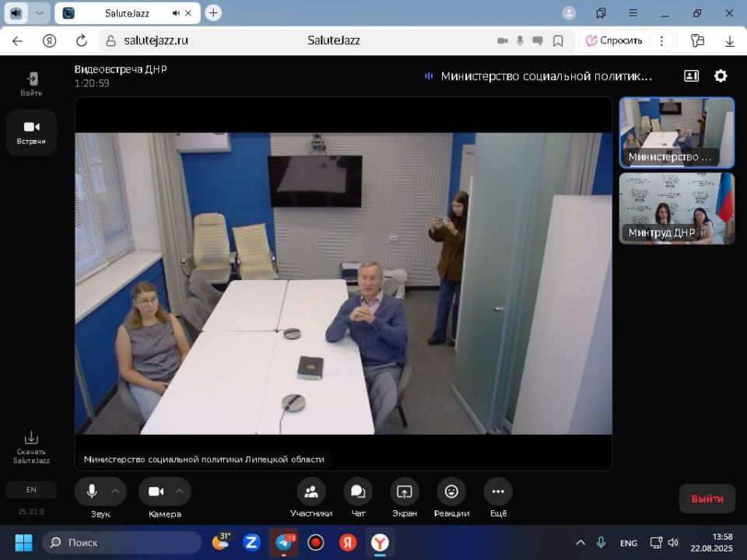Toggle the Камера video button
The width and height of the screenshot is (747, 560).
(156, 492)
